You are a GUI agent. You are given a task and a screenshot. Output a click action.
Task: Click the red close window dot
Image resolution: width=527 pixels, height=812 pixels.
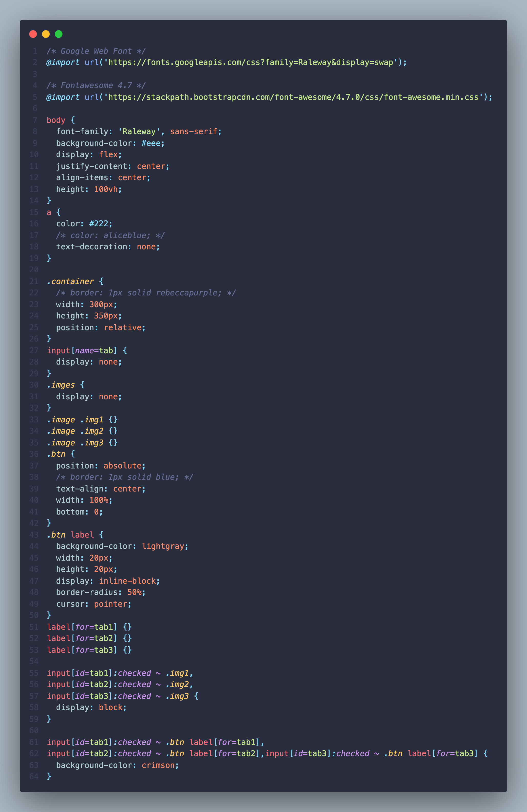33,34
